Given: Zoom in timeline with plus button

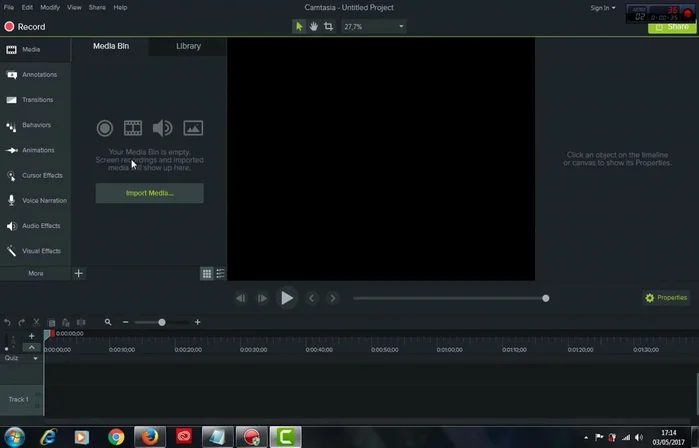Looking at the screenshot, I should click(197, 322).
